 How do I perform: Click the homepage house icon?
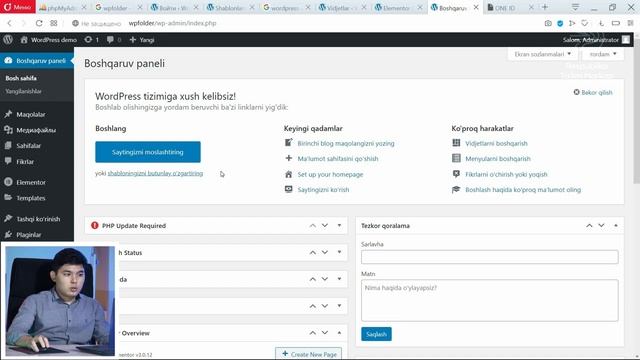[x=289, y=174]
